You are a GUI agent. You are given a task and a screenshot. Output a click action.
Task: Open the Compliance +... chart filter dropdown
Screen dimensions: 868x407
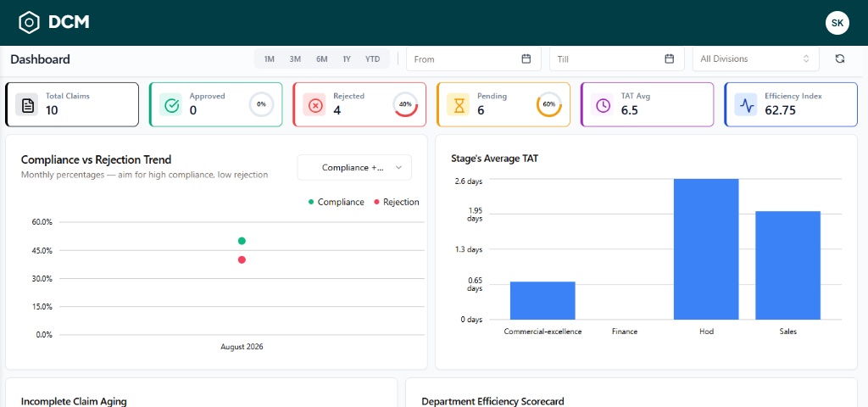click(x=354, y=167)
